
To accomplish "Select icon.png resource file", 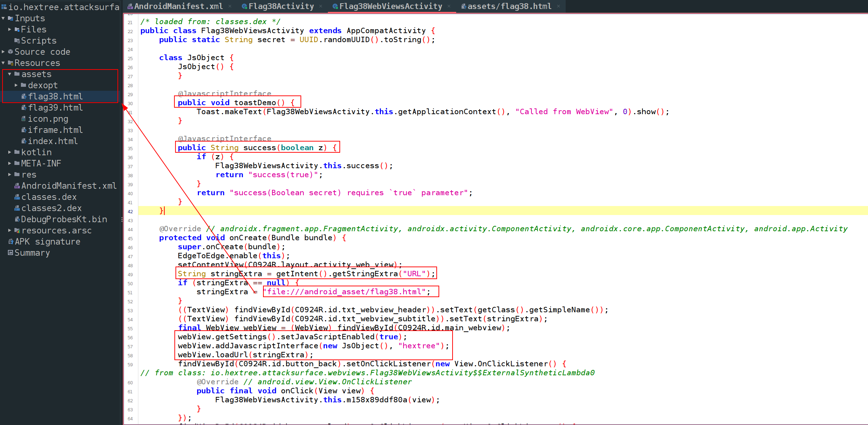I will tap(48, 119).
